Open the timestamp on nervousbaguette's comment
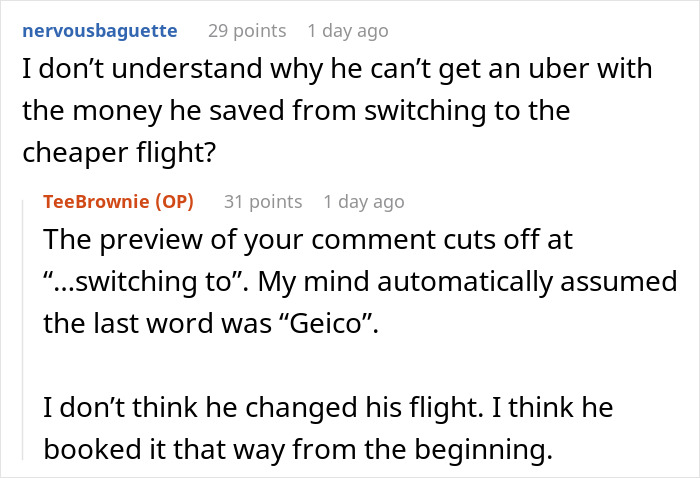Image resolution: width=700 pixels, height=478 pixels. click(x=348, y=31)
